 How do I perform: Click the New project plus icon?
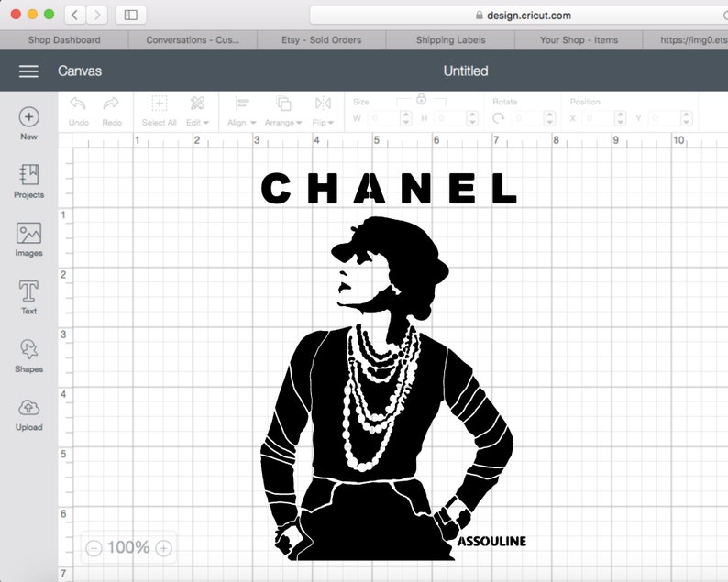(x=28, y=117)
